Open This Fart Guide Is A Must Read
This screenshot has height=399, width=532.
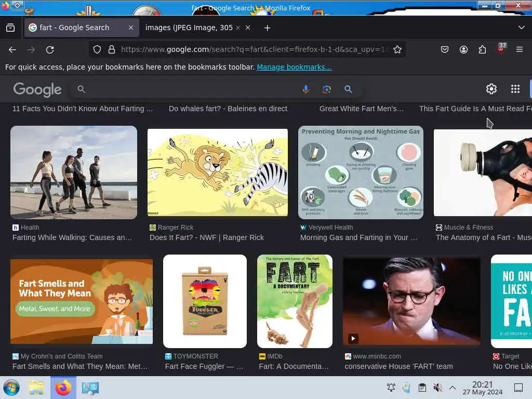click(x=475, y=109)
